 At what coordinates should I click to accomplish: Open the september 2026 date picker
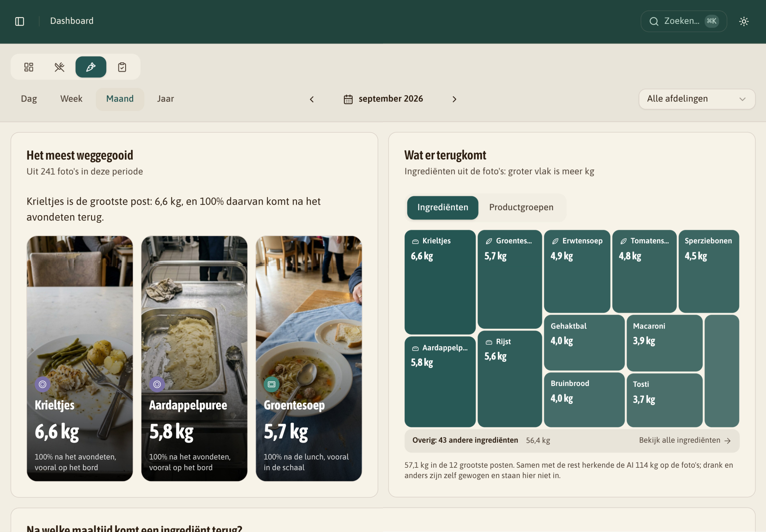(383, 99)
